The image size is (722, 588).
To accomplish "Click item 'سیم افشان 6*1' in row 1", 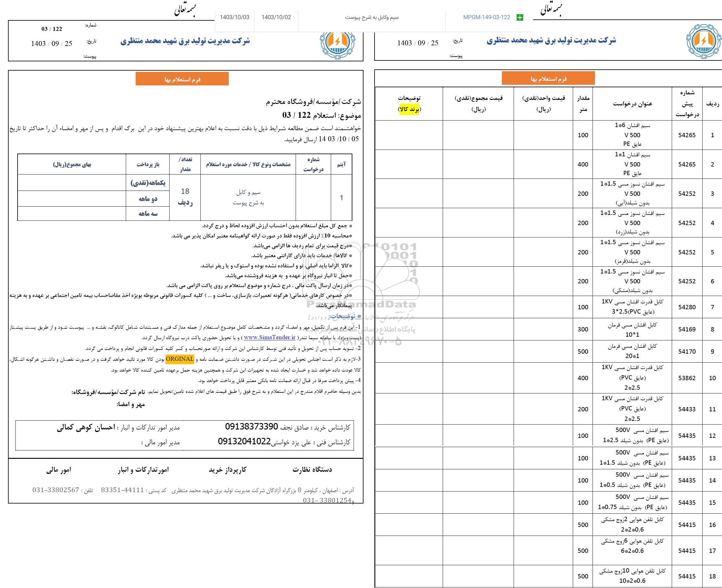I will pyautogui.click(x=633, y=126).
